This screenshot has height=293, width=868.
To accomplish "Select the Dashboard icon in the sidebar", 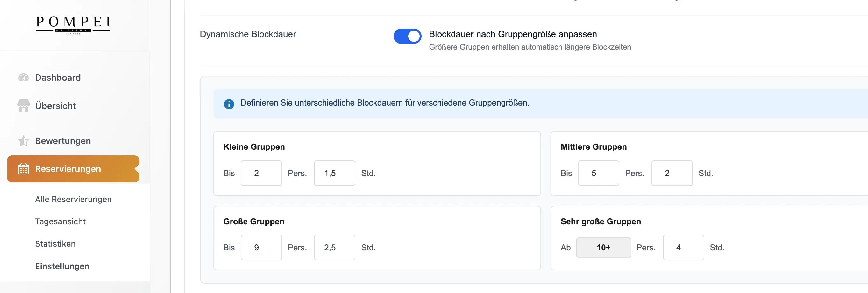I will click(23, 77).
